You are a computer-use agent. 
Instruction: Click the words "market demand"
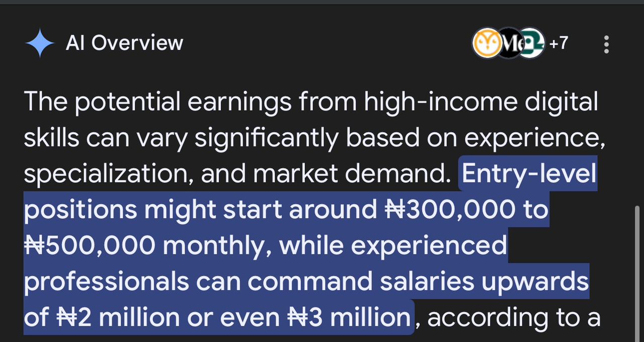[350, 174]
